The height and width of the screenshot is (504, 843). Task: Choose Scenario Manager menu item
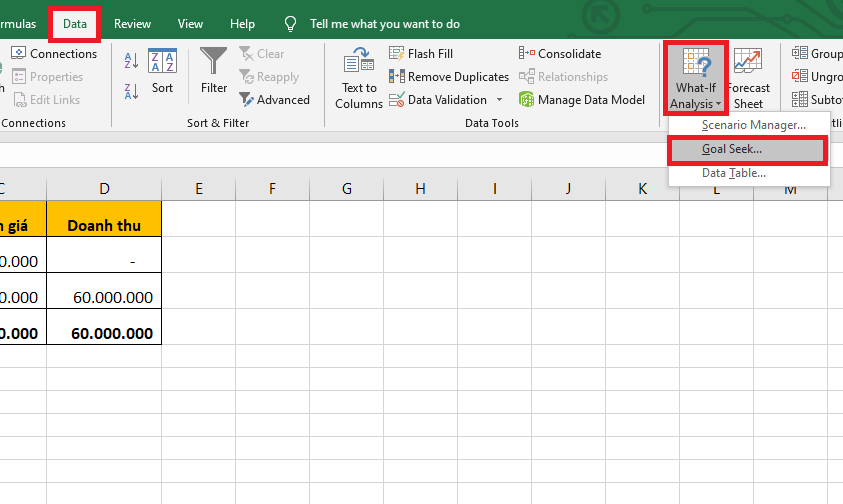[753, 125]
